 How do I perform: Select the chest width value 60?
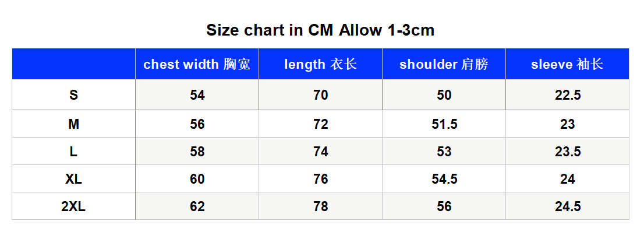point(197,179)
